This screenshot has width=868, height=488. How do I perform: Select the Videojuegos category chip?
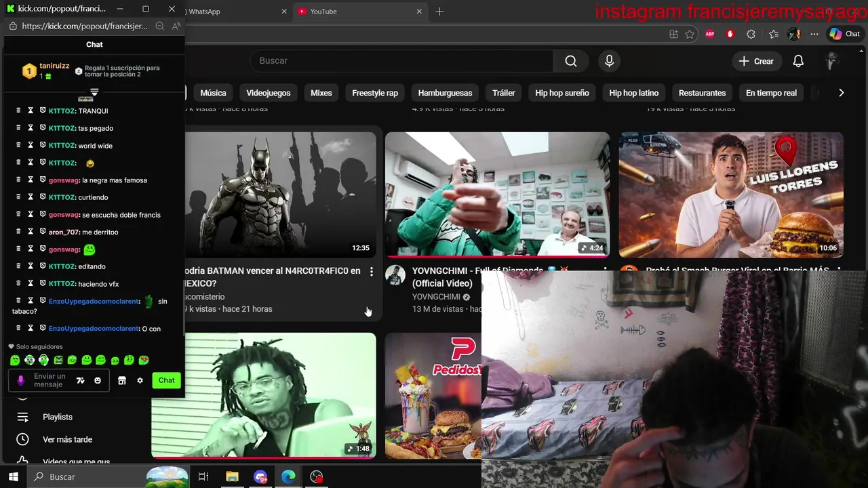(269, 93)
